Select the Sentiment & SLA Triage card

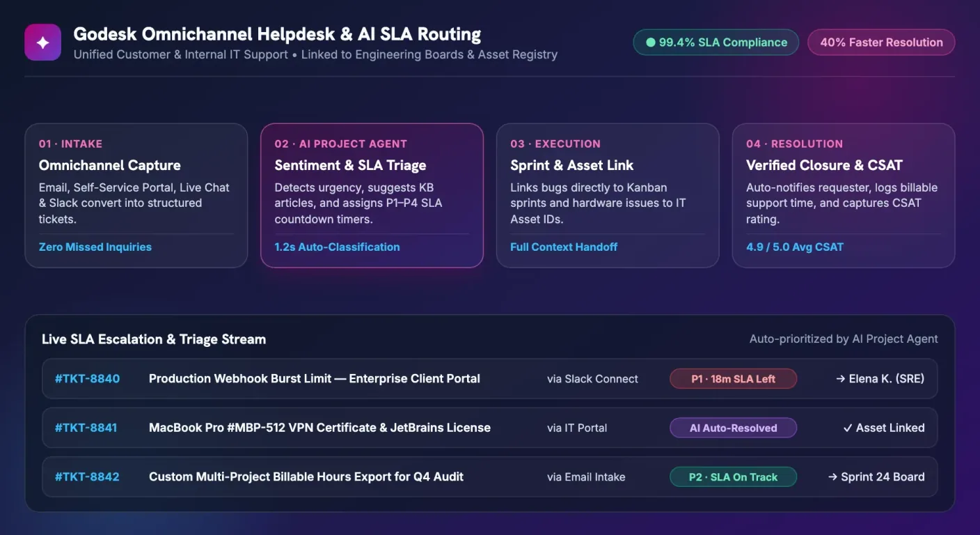click(372, 196)
